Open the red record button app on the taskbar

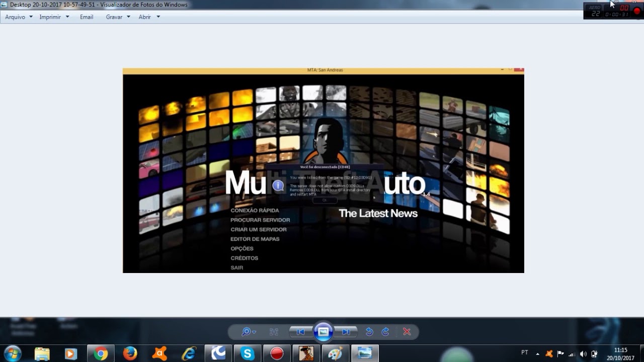tap(277, 354)
